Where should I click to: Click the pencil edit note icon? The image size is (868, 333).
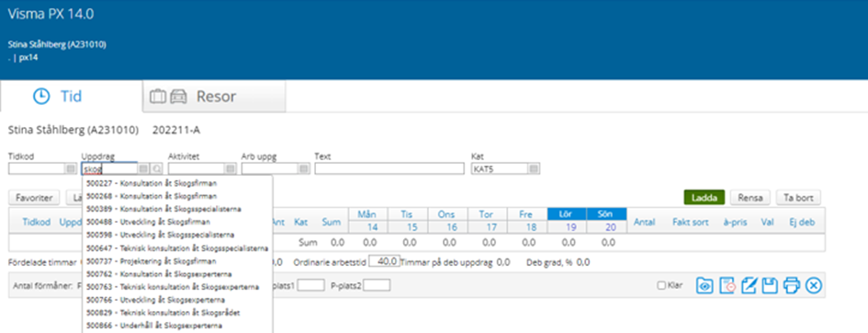[749, 285]
